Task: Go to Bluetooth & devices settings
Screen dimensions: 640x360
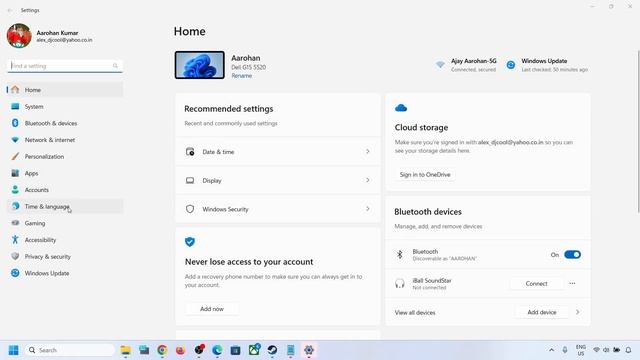Action: point(65,123)
